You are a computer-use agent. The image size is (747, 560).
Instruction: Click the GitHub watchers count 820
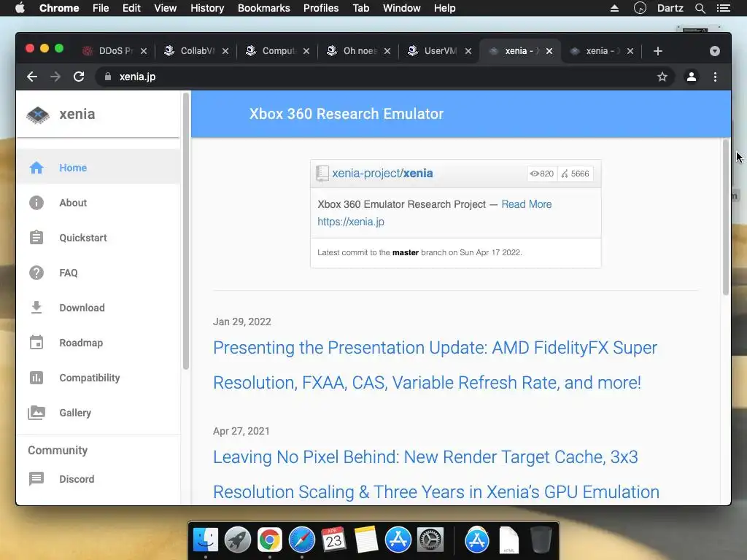(x=542, y=174)
